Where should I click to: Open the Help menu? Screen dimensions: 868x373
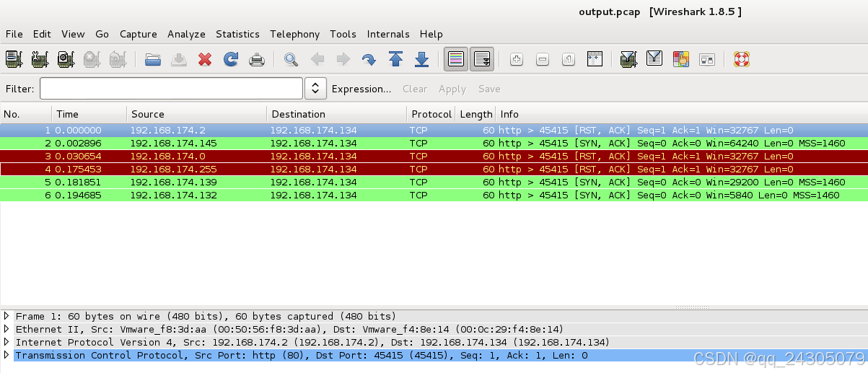pos(431,34)
